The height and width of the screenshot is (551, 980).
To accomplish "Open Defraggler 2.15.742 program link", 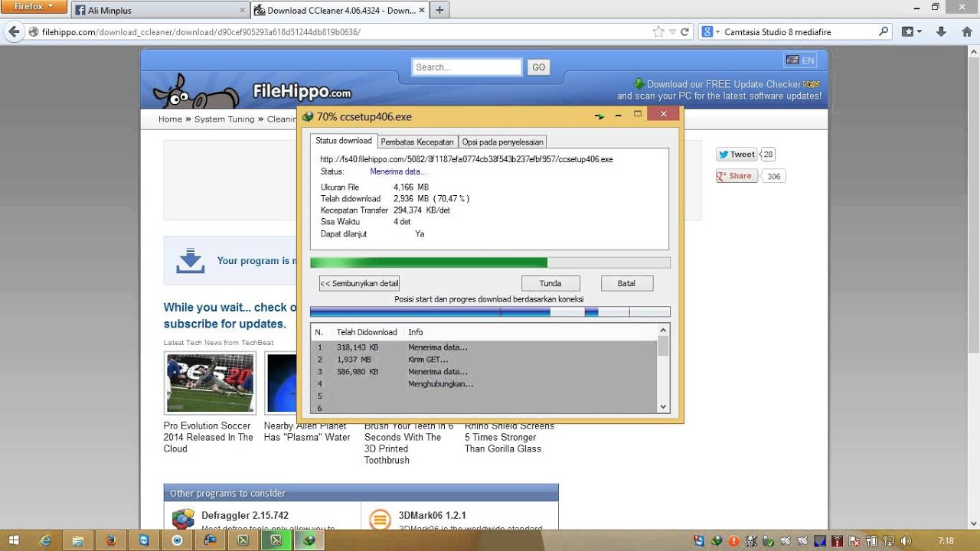I will pos(245,516).
